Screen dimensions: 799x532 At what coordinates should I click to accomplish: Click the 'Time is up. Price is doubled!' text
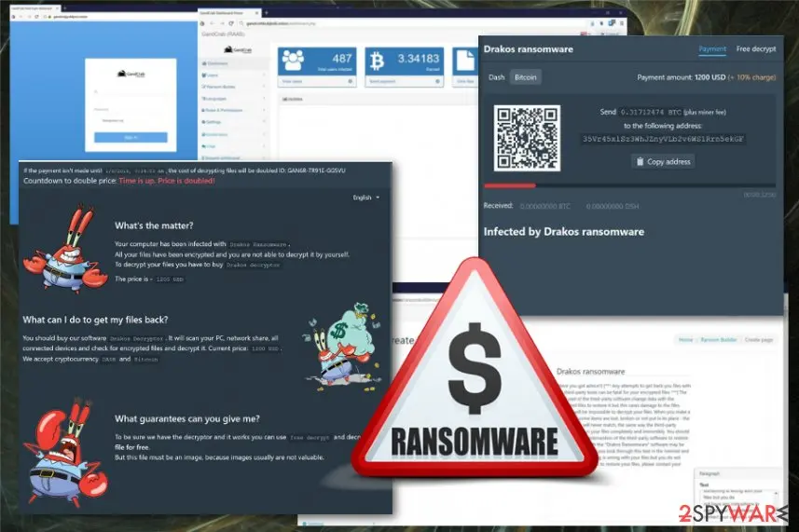(x=167, y=181)
